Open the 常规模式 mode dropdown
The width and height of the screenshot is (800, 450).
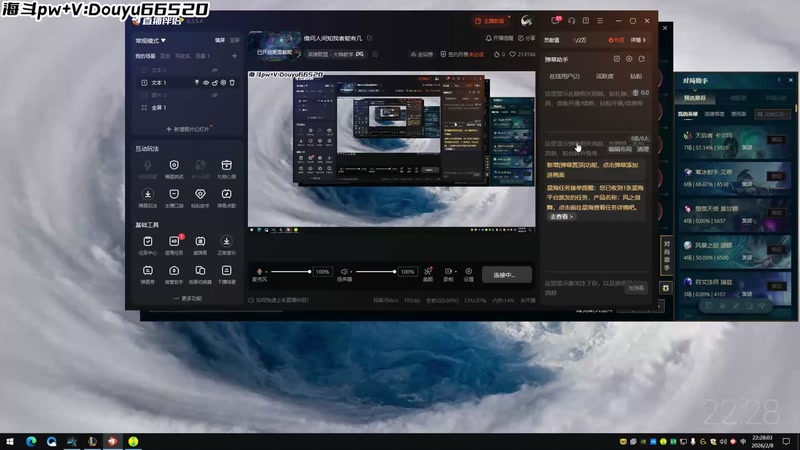[x=151, y=40]
